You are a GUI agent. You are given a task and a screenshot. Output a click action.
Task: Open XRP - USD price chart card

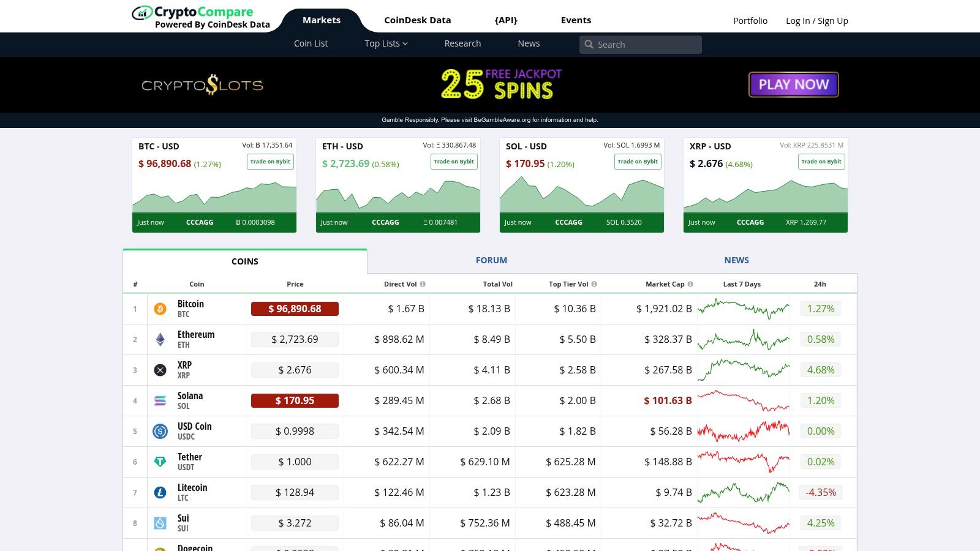click(766, 185)
